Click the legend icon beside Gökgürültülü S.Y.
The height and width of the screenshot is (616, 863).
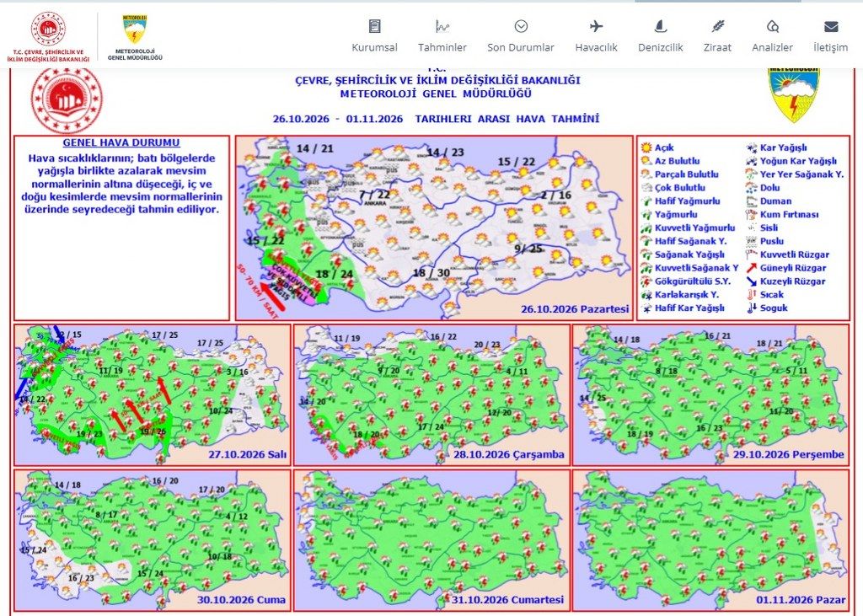(x=646, y=281)
